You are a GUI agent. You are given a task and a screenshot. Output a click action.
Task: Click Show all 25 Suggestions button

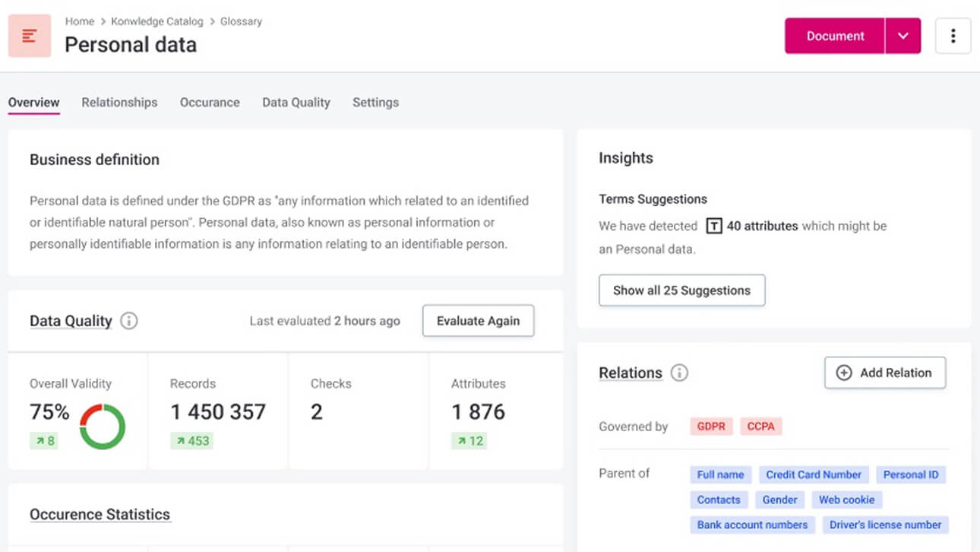click(x=681, y=290)
